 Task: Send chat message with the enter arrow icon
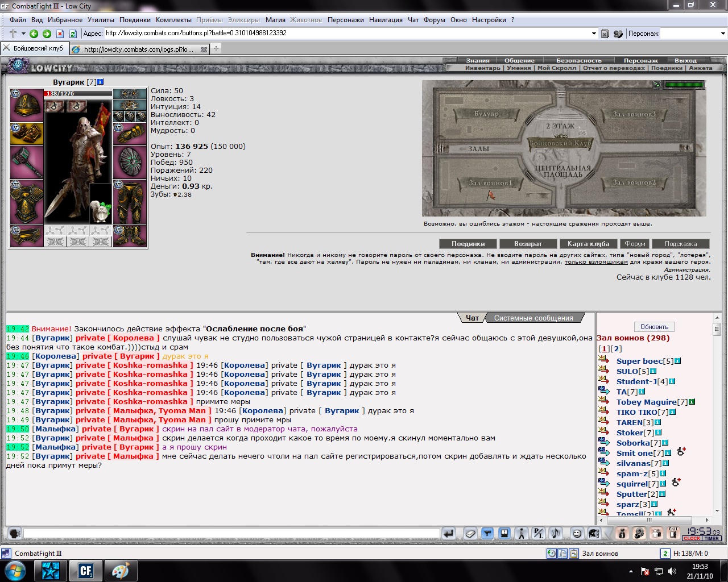click(449, 534)
